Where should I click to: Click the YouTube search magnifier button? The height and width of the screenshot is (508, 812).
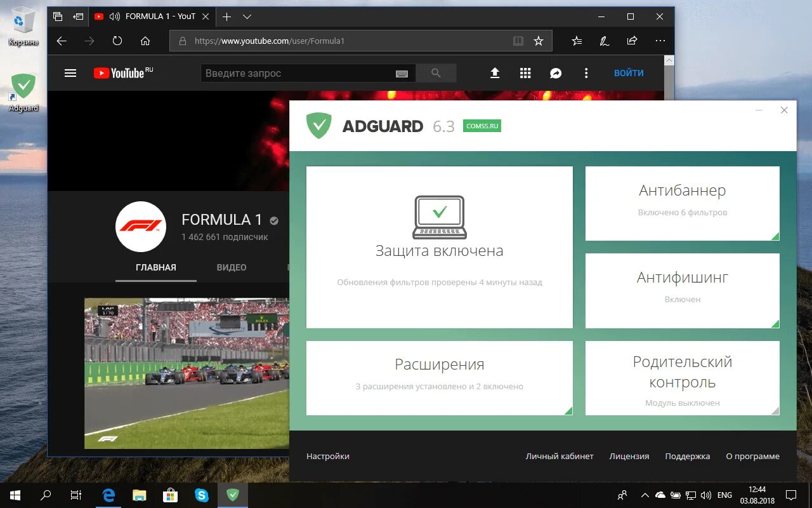(x=436, y=73)
